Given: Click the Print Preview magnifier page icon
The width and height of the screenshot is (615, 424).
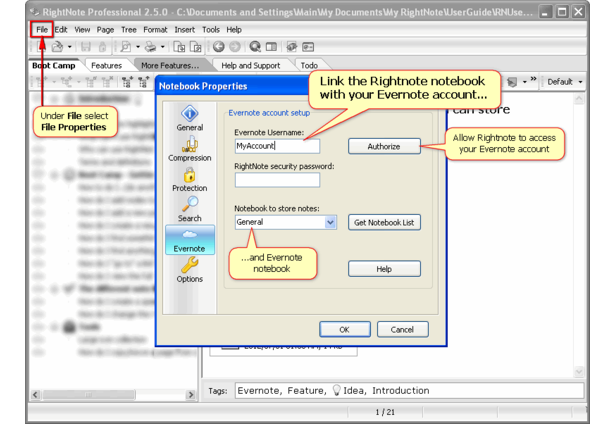Looking at the screenshot, I should click(126, 47).
